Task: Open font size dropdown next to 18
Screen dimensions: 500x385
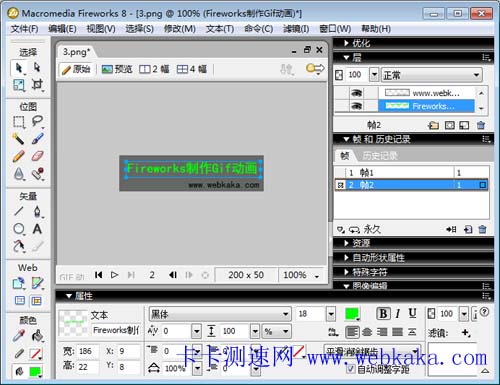Action: coord(331,314)
